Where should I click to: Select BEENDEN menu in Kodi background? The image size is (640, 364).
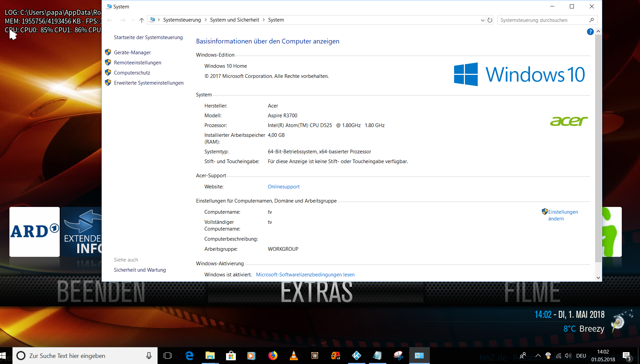pos(101,293)
